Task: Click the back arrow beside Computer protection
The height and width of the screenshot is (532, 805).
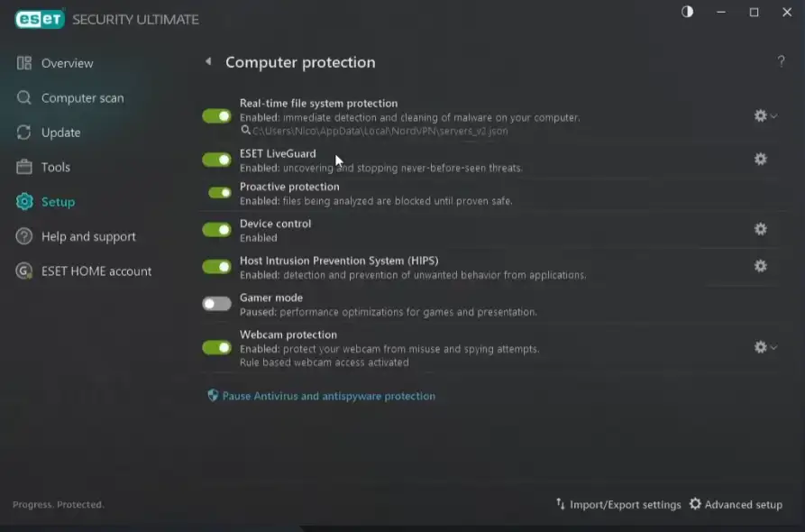Action: 208,62
